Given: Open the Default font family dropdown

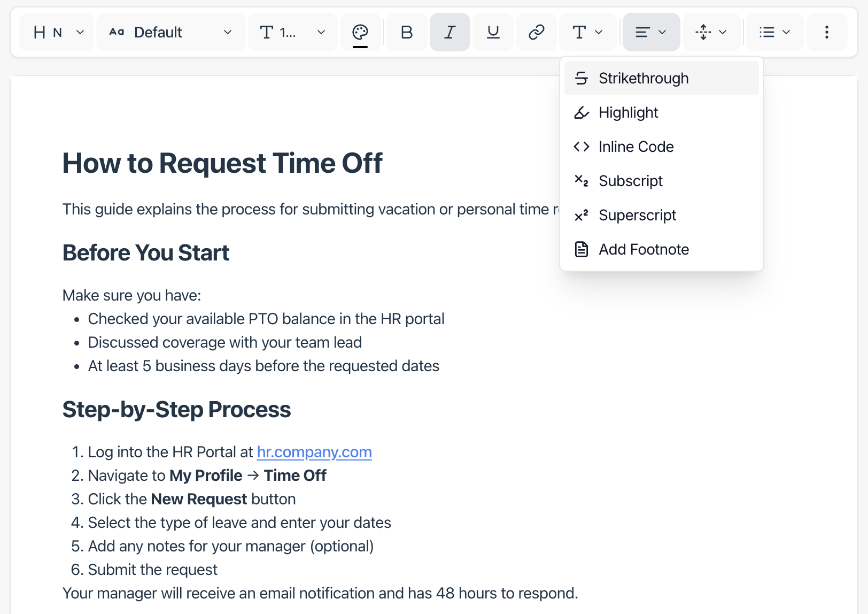Looking at the screenshot, I should 171,32.
